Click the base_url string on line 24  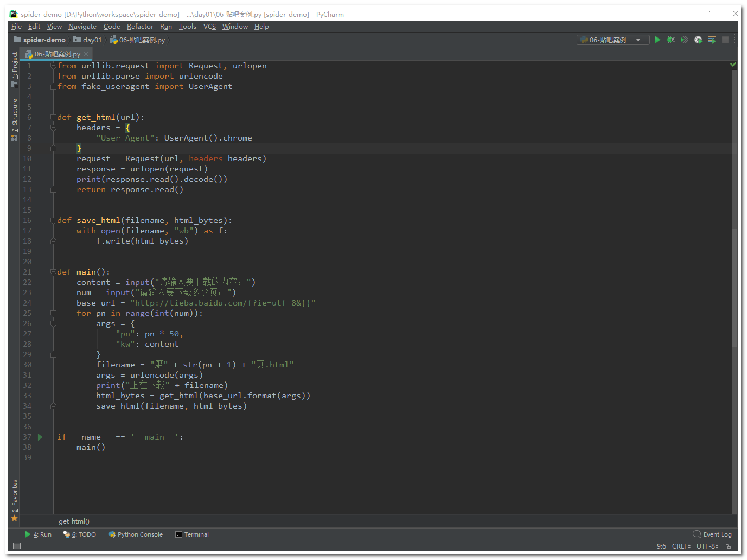point(223,303)
